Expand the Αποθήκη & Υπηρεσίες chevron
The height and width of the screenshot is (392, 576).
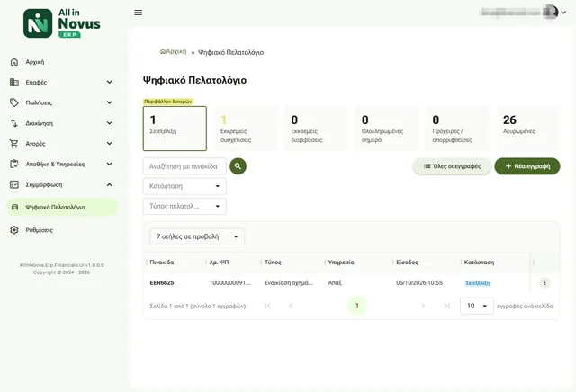pyautogui.click(x=110, y=164)
